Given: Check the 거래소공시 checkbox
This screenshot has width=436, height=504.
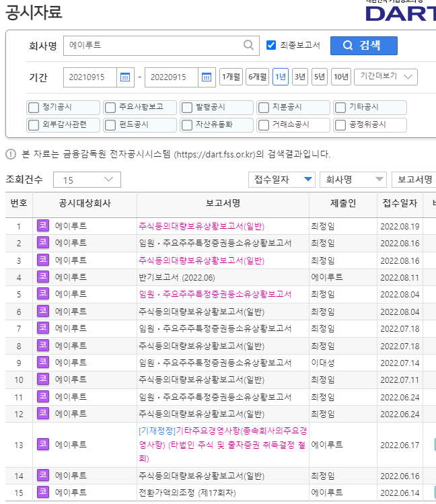Looking at the screenshot, I should [x=264, y=125].
